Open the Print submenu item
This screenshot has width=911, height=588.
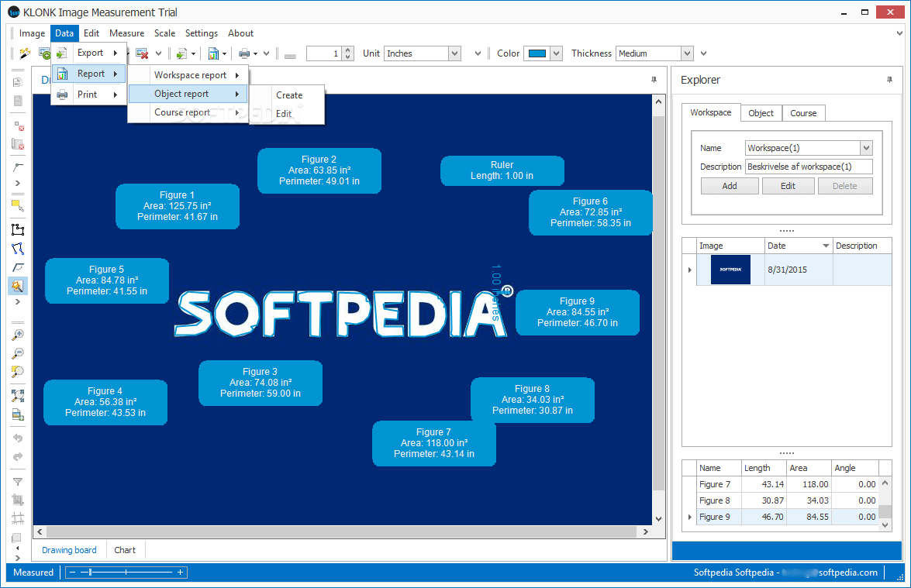pyautogui.click(x=90, y=94)
